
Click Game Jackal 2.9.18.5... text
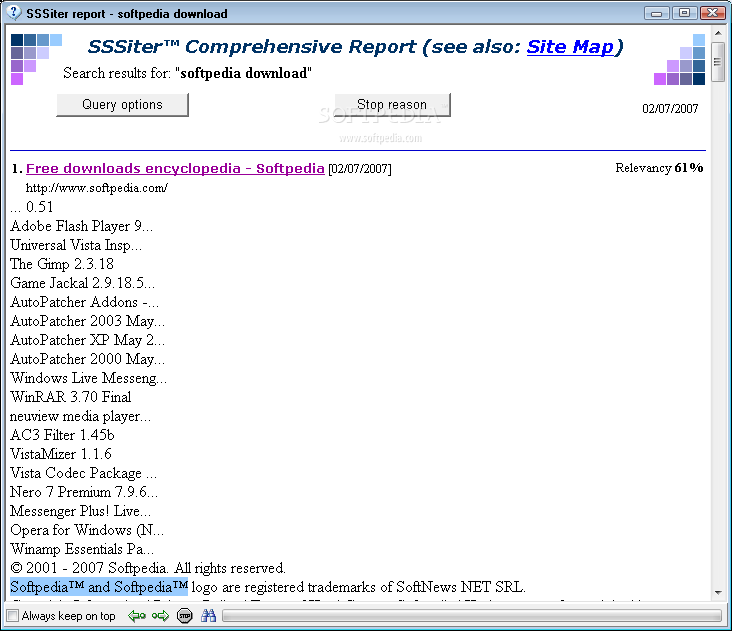(83, 283)
